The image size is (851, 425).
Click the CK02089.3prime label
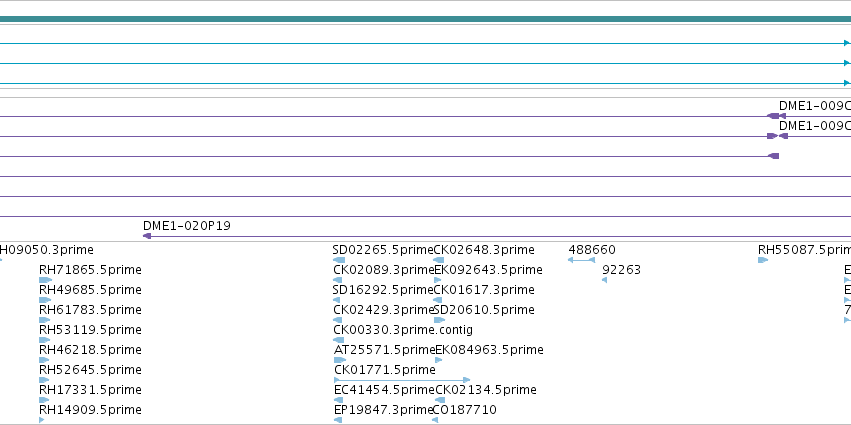point(384,270)
